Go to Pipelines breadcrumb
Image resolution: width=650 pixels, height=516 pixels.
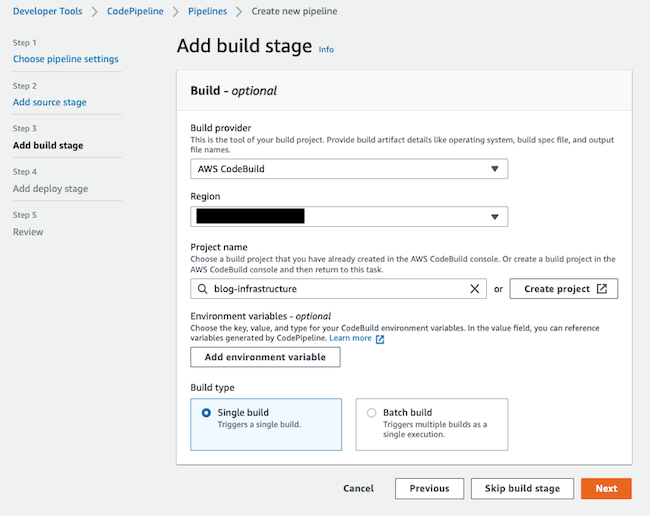click(208, 11)
